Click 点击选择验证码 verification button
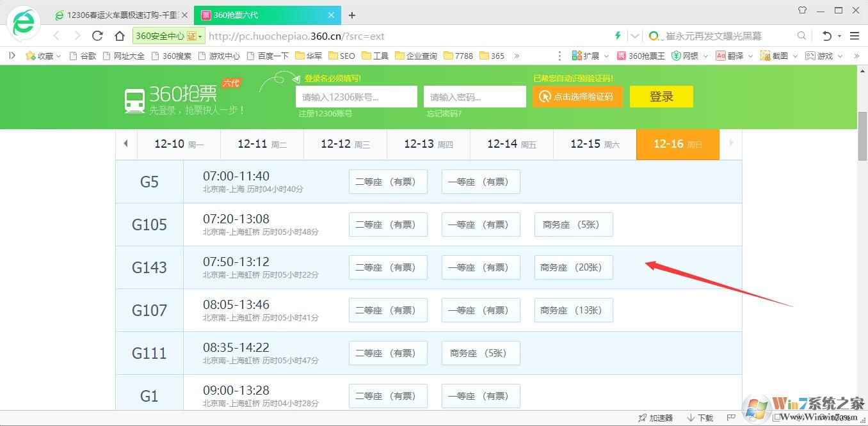 577,97
